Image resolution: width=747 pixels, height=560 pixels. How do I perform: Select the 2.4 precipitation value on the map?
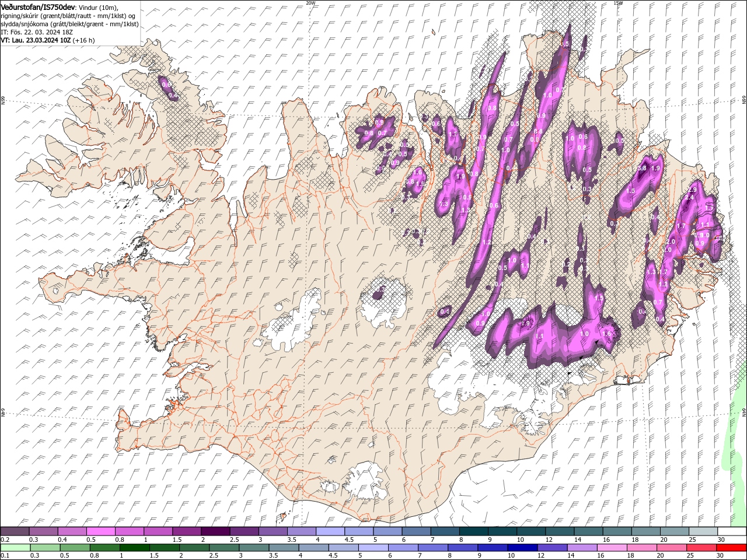(689, 198)
